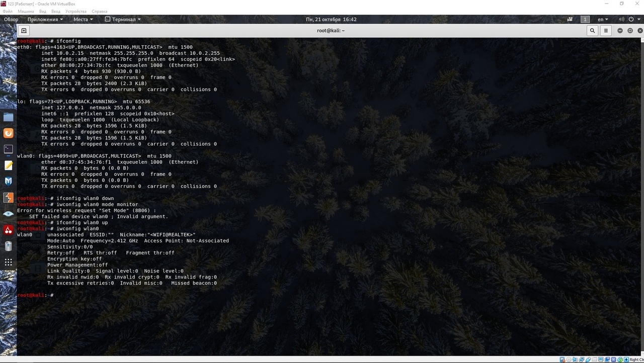Click the screen recording camera indicator
The image size is (644, 363).
570,20
